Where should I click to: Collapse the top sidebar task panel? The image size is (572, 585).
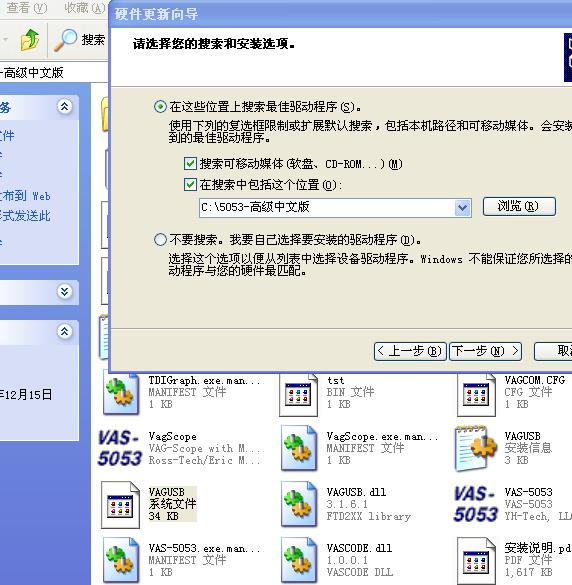point(65,107)
